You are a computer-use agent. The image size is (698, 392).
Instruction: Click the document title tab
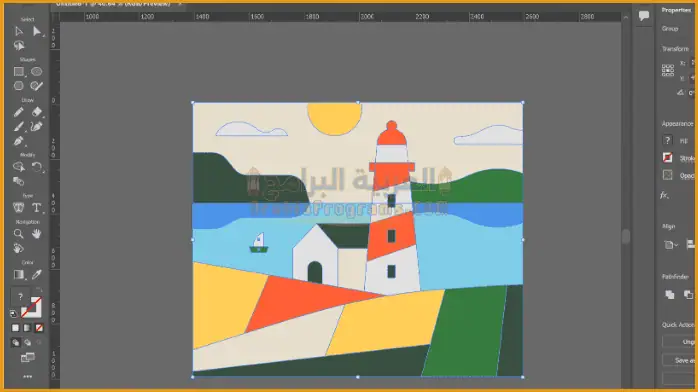(x=113, y=4)
